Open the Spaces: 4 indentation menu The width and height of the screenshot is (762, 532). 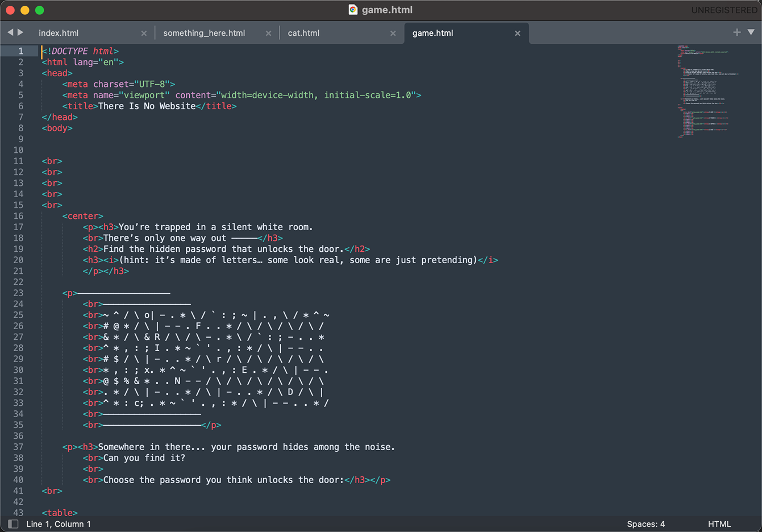646,524
